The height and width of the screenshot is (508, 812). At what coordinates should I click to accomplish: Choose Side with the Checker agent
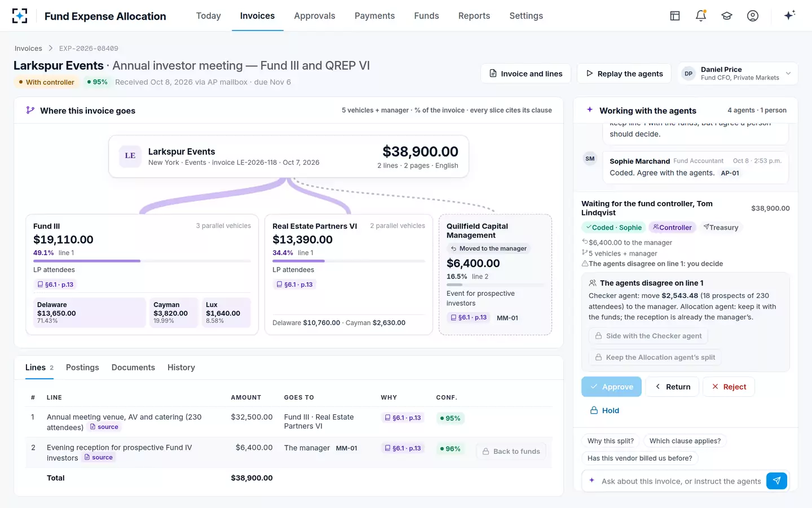tap(648, 336)
